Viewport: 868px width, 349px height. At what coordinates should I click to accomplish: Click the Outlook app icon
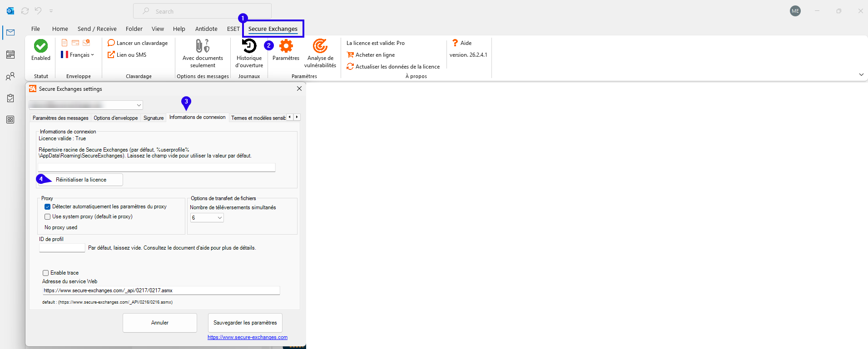pyautogui.click(x=10, y=11)
